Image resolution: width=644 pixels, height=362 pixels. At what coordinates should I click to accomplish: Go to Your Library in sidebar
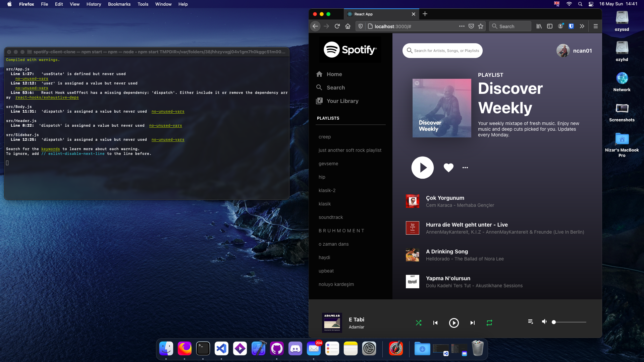(342, 101)
